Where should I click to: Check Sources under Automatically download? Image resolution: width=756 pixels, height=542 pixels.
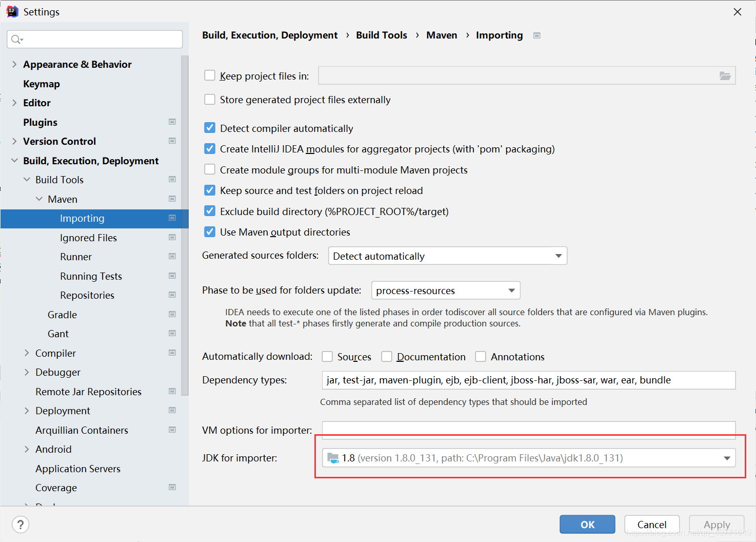pyautogui.click(x=327, y=356)
